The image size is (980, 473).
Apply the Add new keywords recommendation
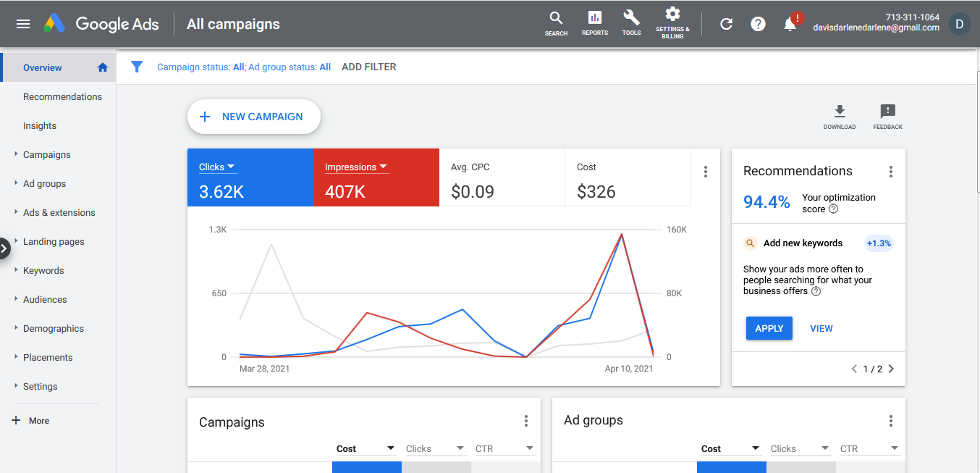click(x=769, y=328)
